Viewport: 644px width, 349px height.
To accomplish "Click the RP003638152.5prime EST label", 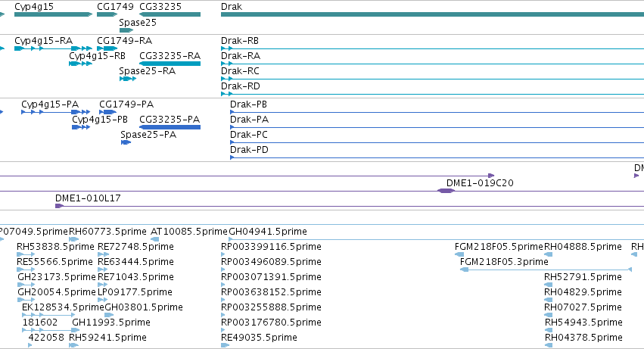I will pos(271,293).
